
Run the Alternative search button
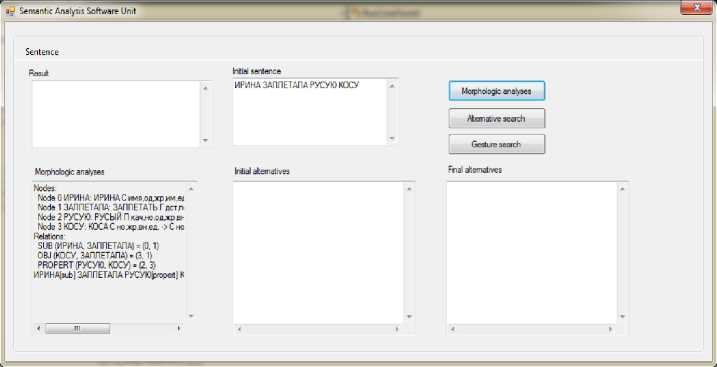497,118
